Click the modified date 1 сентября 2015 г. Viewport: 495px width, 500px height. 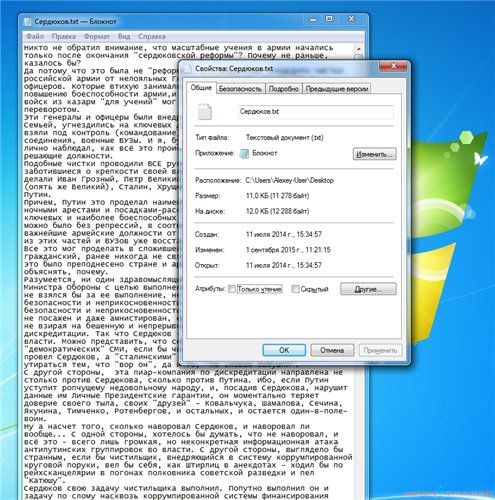288,250
